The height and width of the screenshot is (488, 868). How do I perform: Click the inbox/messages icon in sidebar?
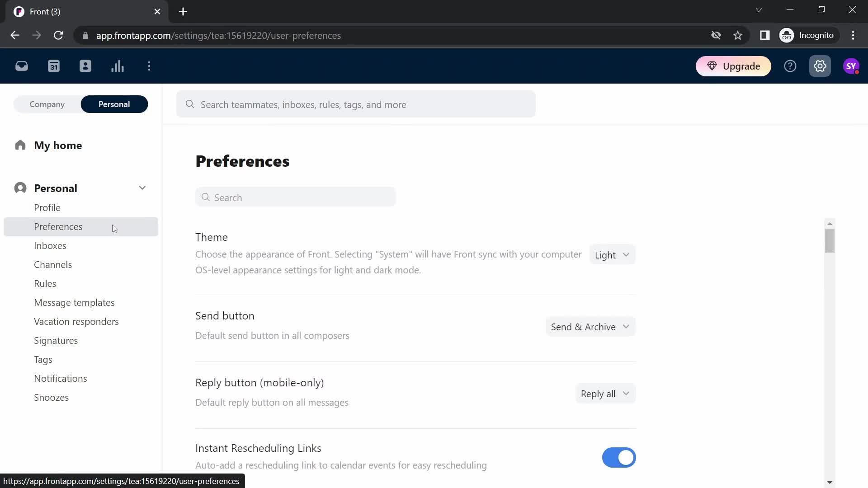click(21, 66)
